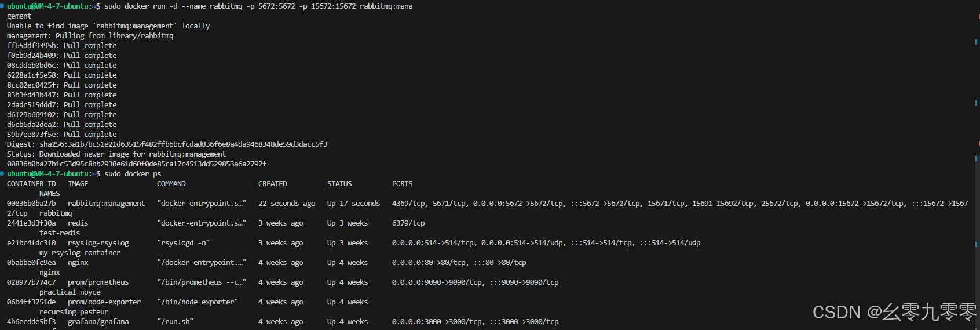Select the 'rsyslog-rsyslog' image cell

click(98, 243)
